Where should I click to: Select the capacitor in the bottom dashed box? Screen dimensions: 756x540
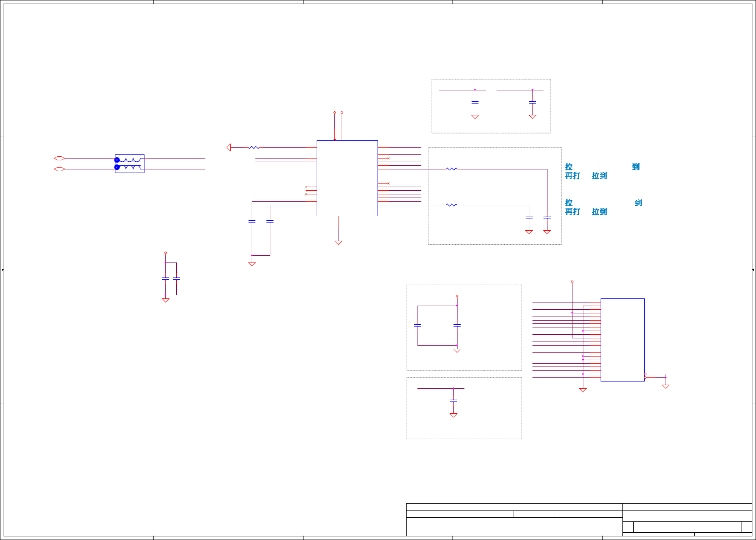(453, 401)
